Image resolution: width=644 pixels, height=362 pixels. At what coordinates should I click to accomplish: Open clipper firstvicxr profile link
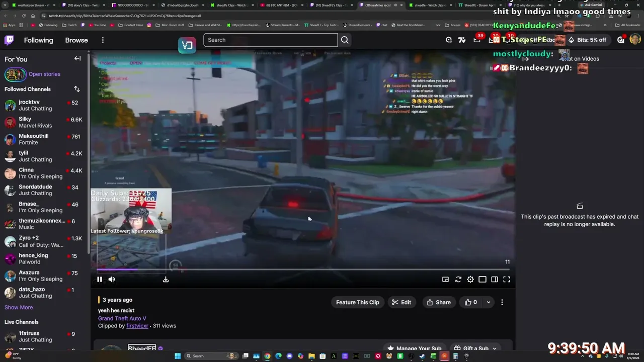tap(137, 326)
